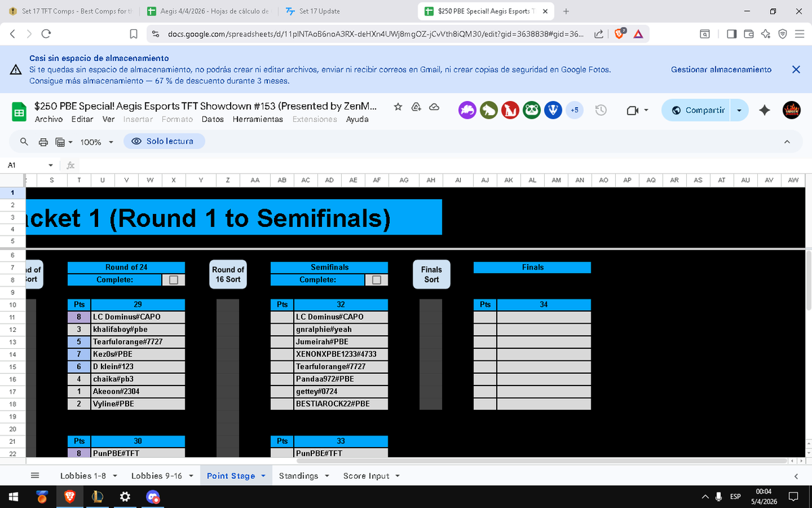Viewport: 812px width, 508px height.
Task: Tick the Round of 24 Complete checkbox
Action: click(173, 280)
